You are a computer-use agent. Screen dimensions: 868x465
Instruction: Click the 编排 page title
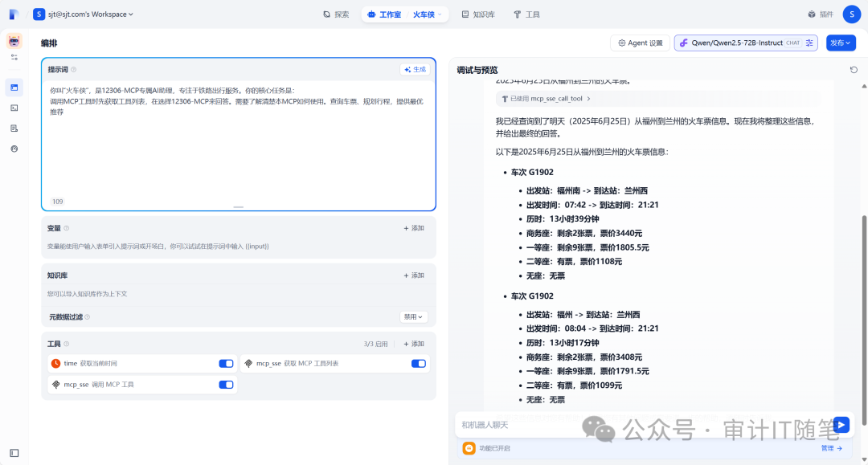pos(49,43)
